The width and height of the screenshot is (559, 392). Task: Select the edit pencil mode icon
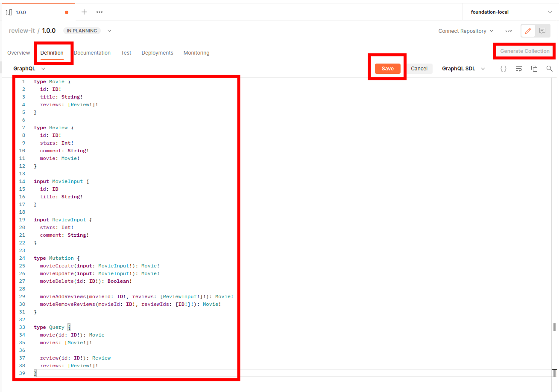[x=528, y=31]
